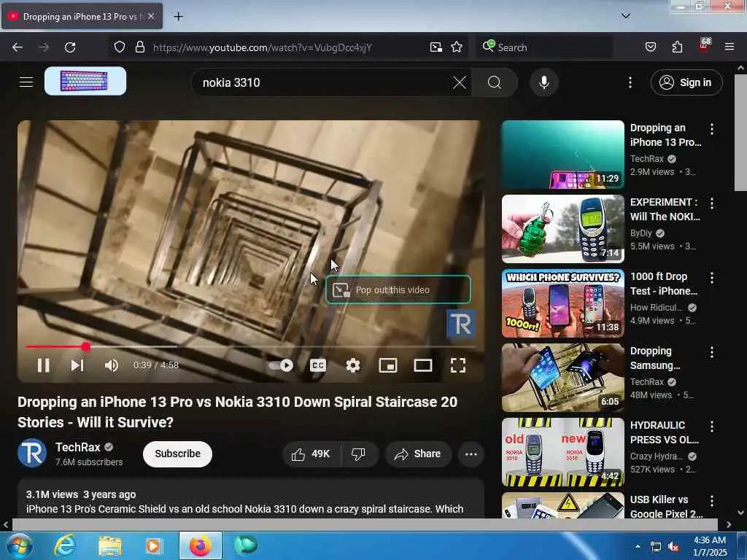Click Pop out this video
747x560 pixels.
click(x=398, y=289)
